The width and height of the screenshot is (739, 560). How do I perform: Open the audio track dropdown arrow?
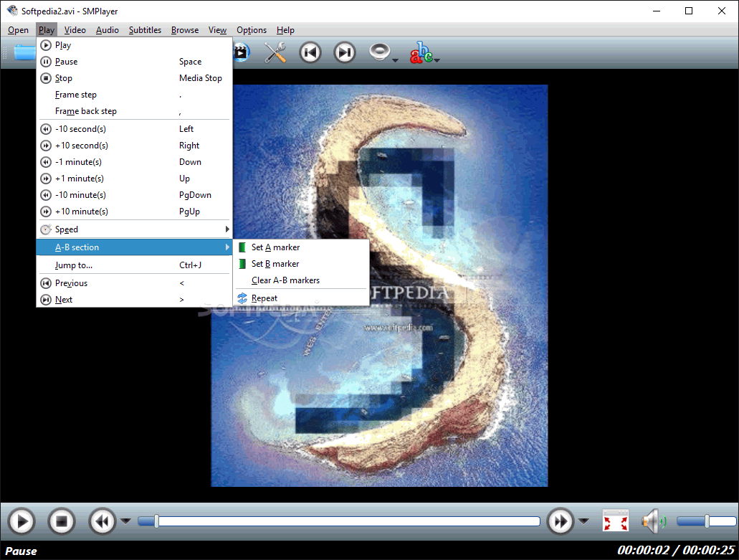396,60
